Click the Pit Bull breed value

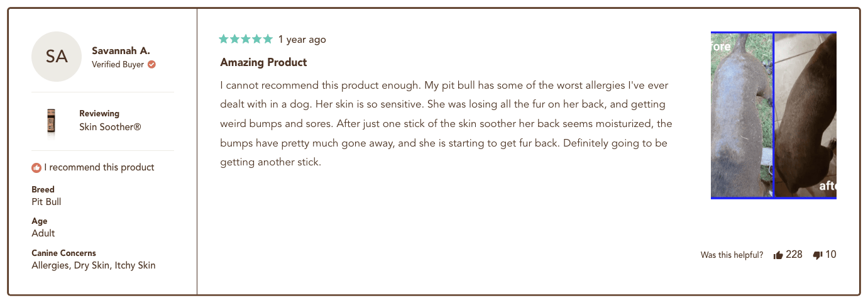pyautogui.click(x=47, y=202)
